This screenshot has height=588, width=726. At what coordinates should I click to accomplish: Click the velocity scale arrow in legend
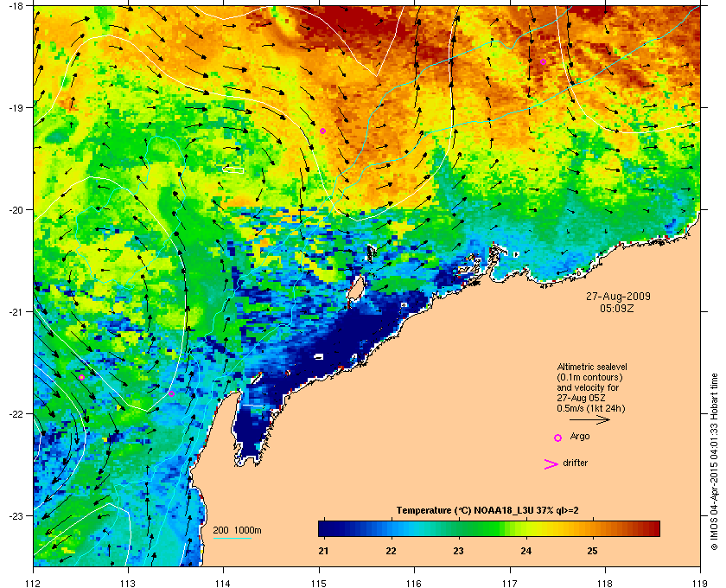589,419
